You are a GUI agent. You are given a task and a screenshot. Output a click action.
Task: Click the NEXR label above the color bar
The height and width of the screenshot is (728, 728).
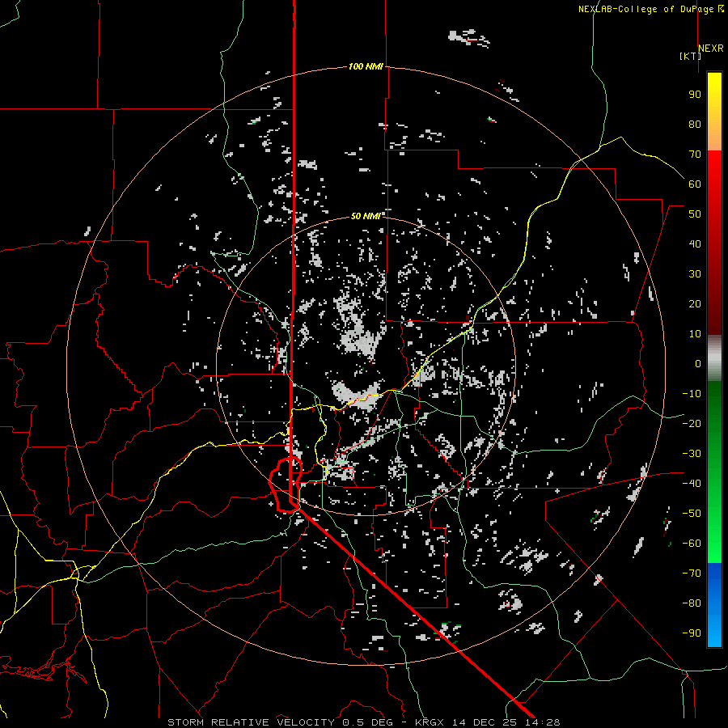[x=711, y=49]
